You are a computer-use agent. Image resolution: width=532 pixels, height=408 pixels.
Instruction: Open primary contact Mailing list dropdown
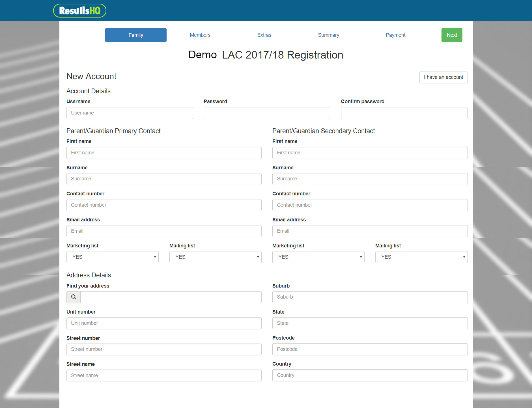215,257
